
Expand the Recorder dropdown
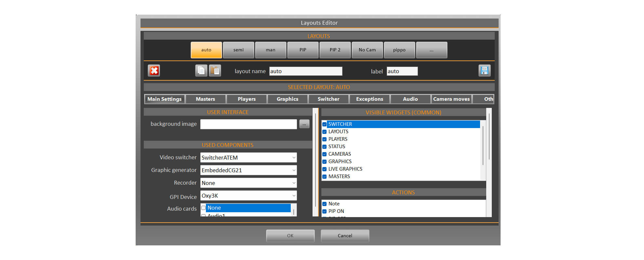294,183
